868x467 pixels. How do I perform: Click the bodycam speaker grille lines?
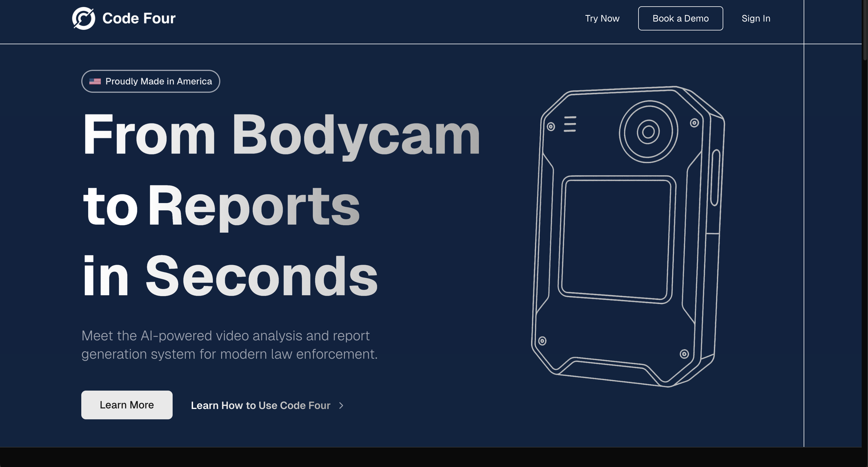click(x=570, y=124)
